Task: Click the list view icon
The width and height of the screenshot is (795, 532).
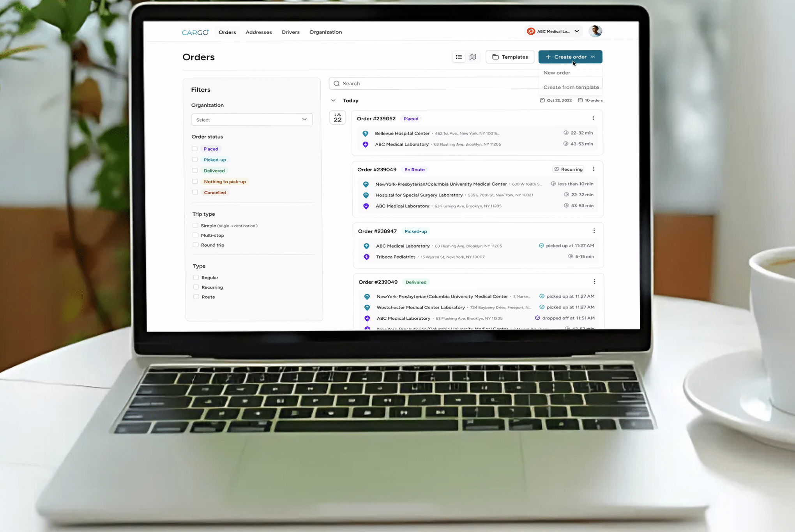Action: (x=459, y=56)
